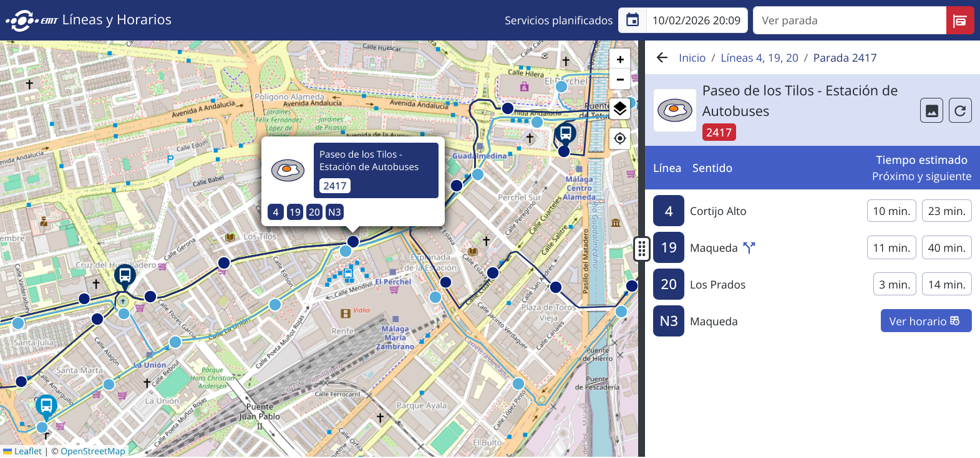
Task: Click the back arrow in breadcrumb
Action: [x=662, y=58]
